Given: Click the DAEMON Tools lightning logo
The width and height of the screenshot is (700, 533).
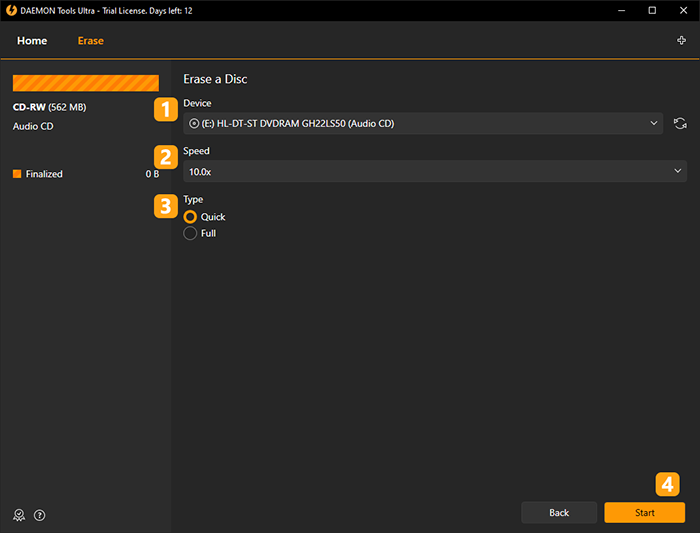Looking at the screenshot, I should tap(12, 10).
